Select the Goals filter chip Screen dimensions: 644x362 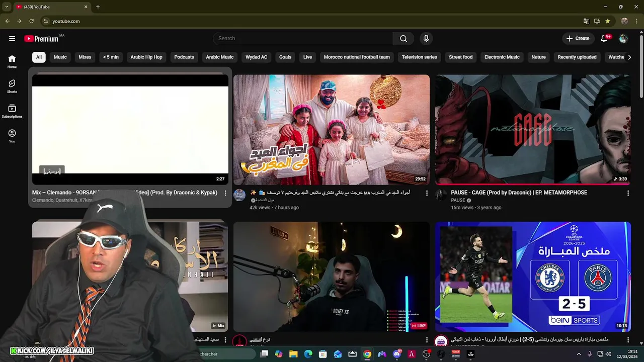pos(285,57)
